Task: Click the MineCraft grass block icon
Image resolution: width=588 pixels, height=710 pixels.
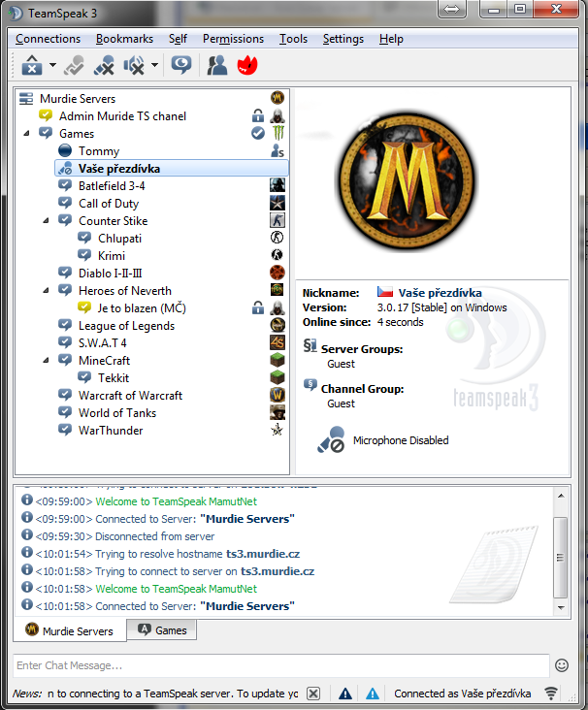Action: coord(278,361)
